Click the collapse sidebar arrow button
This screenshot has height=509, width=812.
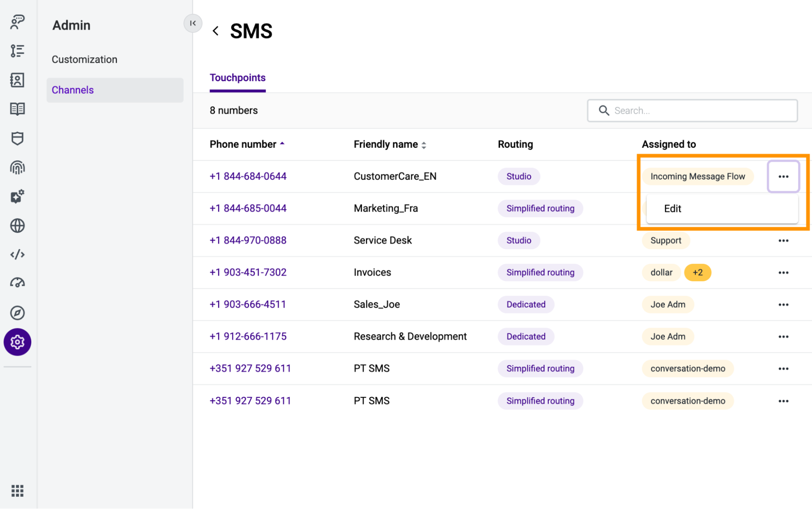tap(193, 24)
